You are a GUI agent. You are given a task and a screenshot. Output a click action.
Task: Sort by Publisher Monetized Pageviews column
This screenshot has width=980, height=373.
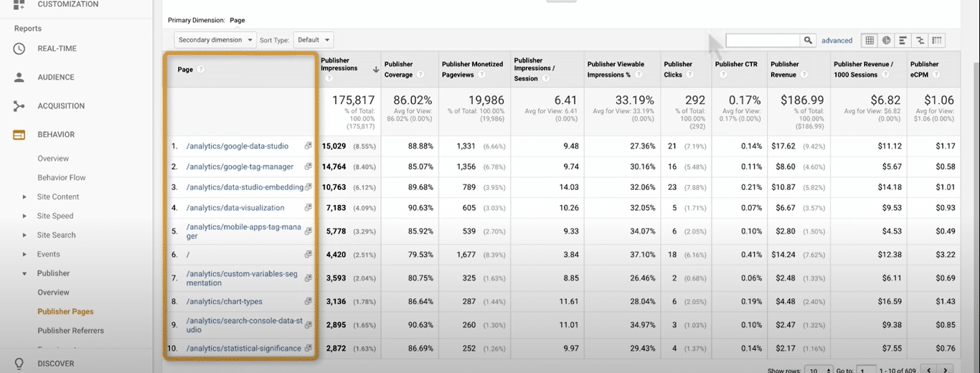[x=472, y=69]
